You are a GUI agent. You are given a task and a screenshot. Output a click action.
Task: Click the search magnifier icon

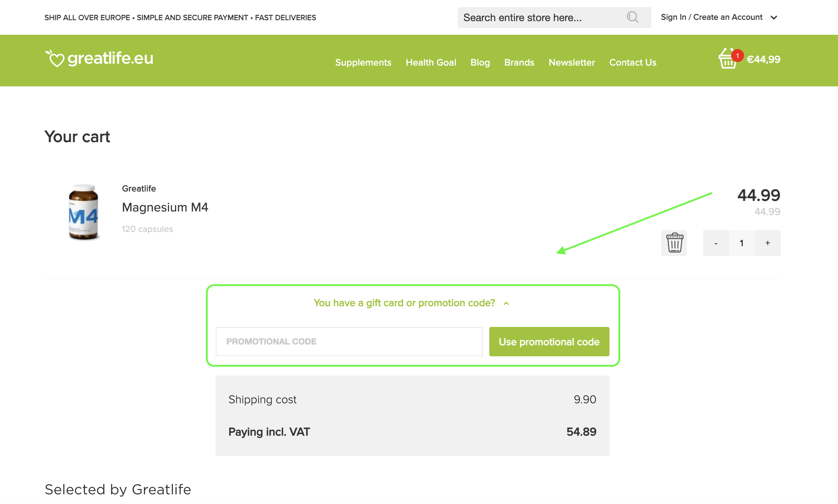pyautogui.click(x=632, y=17)
